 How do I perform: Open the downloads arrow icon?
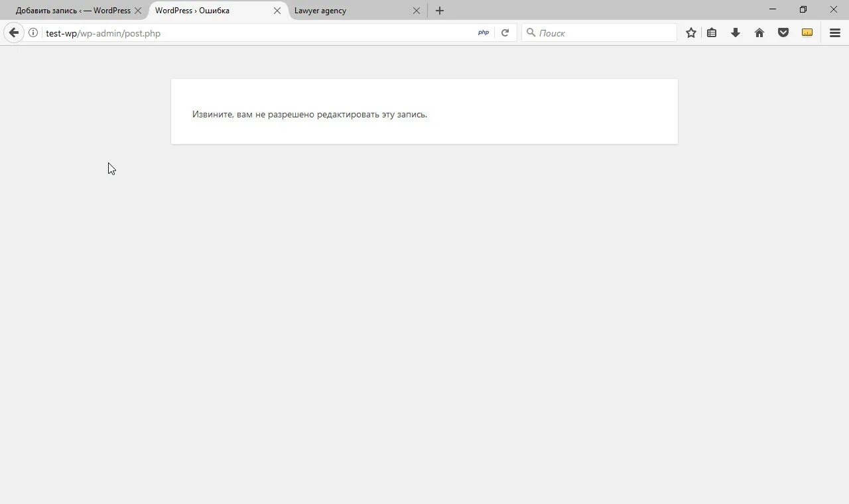[736, 32]
